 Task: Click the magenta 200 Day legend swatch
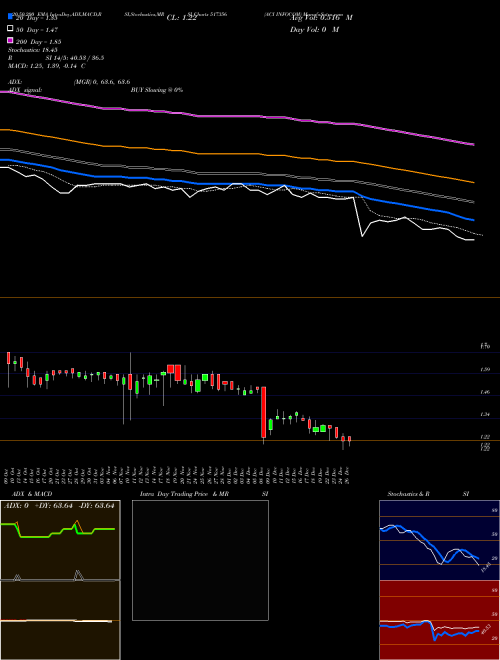click(10, 40)
